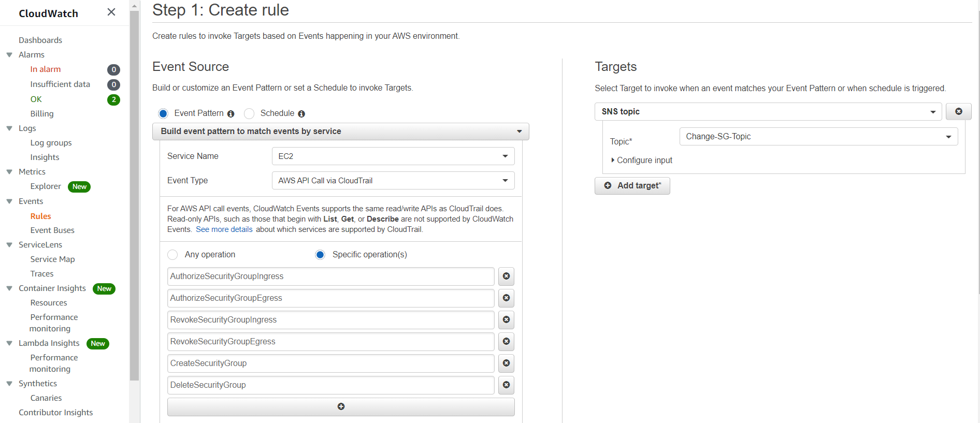The height and width of the screenshot is (423, 980).
Task: Remove the SNS topic target
Action: 958,111
